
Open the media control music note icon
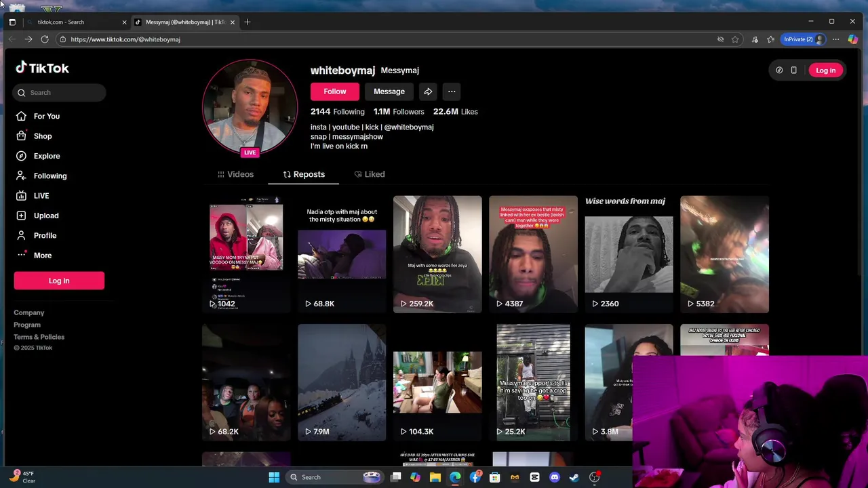coord(755,39)
